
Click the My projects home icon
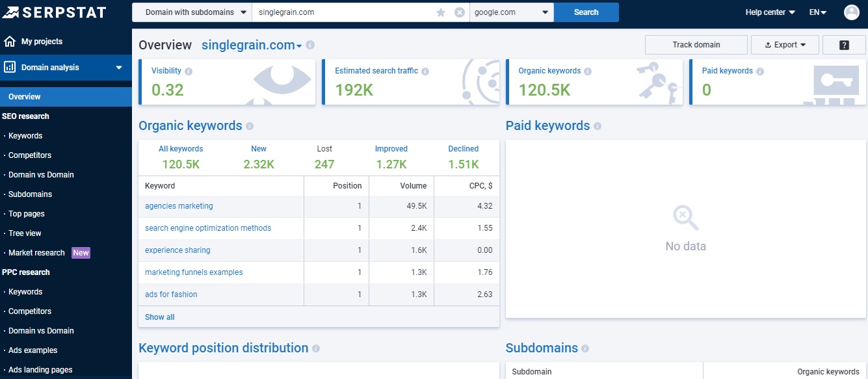10,42
